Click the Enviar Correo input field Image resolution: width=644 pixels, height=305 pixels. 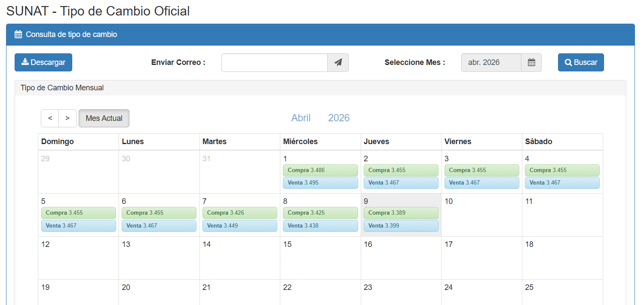[x=274, y=62]
